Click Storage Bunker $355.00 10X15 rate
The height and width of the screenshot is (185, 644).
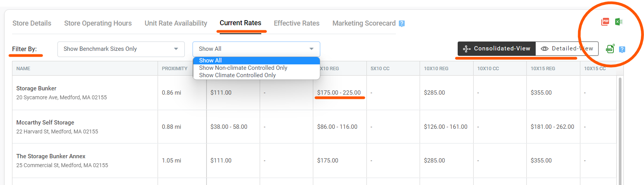coord(541,93)
